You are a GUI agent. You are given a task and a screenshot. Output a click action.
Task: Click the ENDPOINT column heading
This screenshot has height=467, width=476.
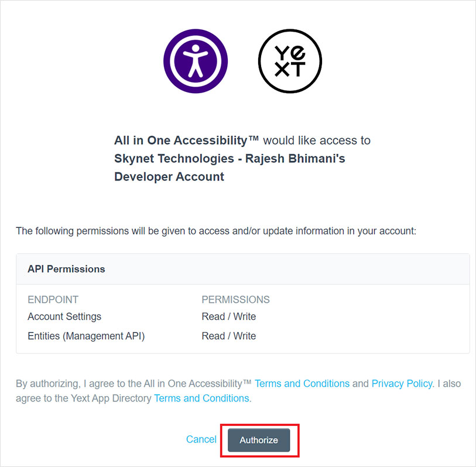click(x=53, y=299)
